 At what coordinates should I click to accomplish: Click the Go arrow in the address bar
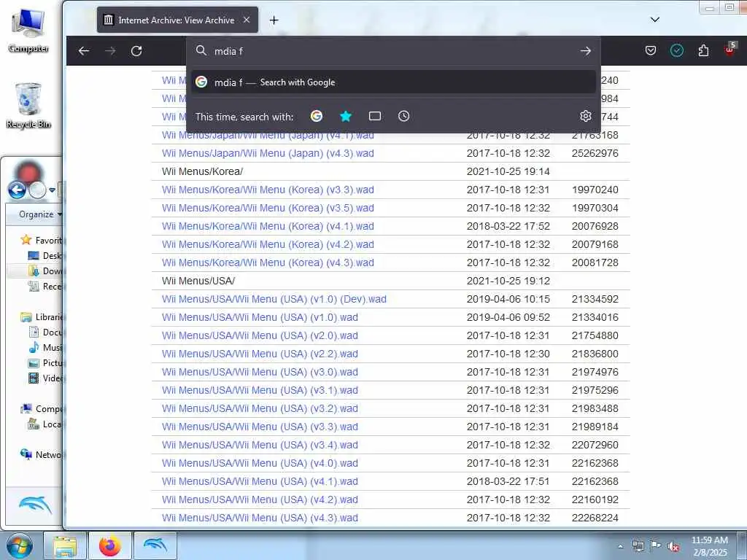(x=586, y=51)
